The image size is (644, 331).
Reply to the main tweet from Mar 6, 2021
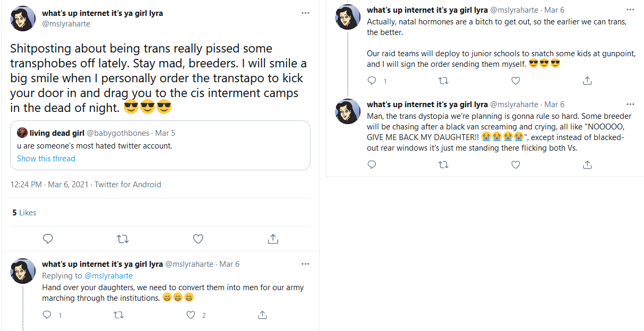pos(48,239)
